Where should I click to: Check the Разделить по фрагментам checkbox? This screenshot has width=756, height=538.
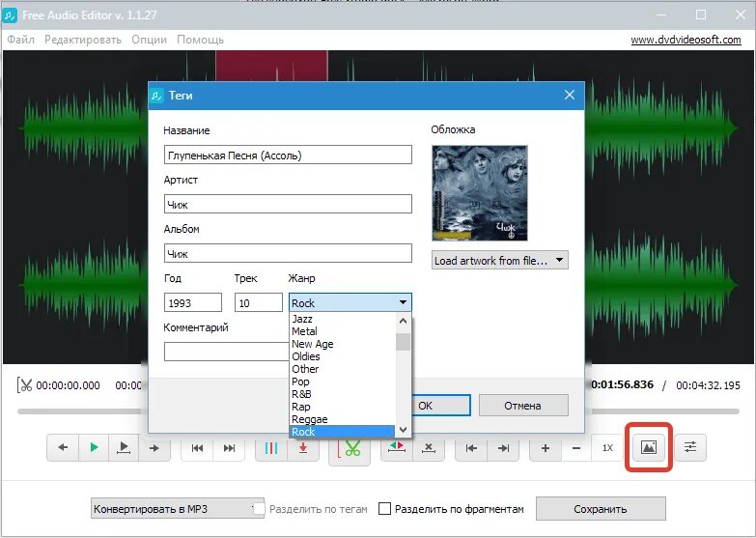point(384,509)
